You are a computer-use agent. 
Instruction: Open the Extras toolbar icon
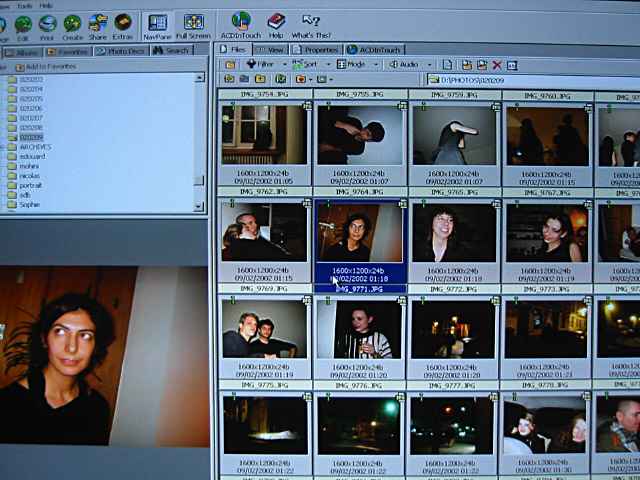[123, 27]
